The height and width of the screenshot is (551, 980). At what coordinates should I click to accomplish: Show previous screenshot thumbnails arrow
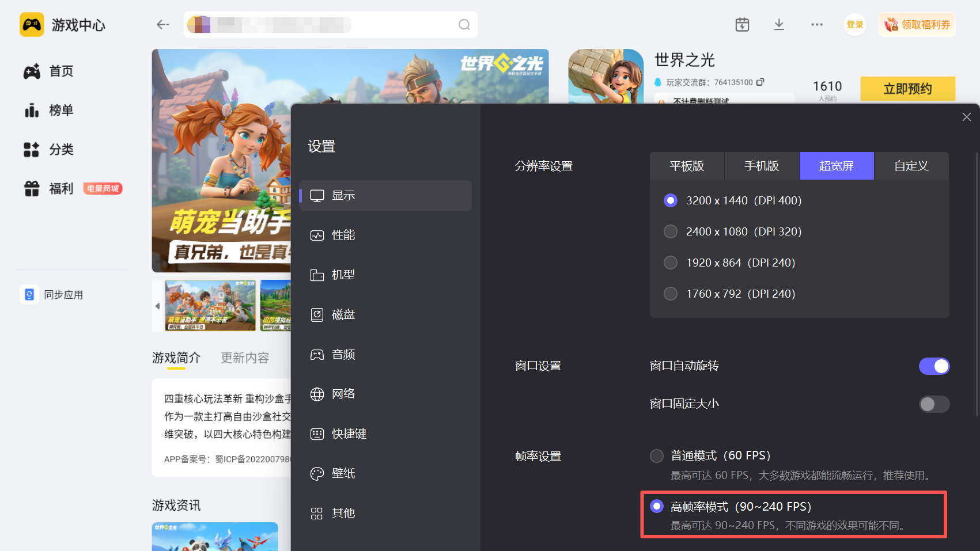tap(157, 306)
